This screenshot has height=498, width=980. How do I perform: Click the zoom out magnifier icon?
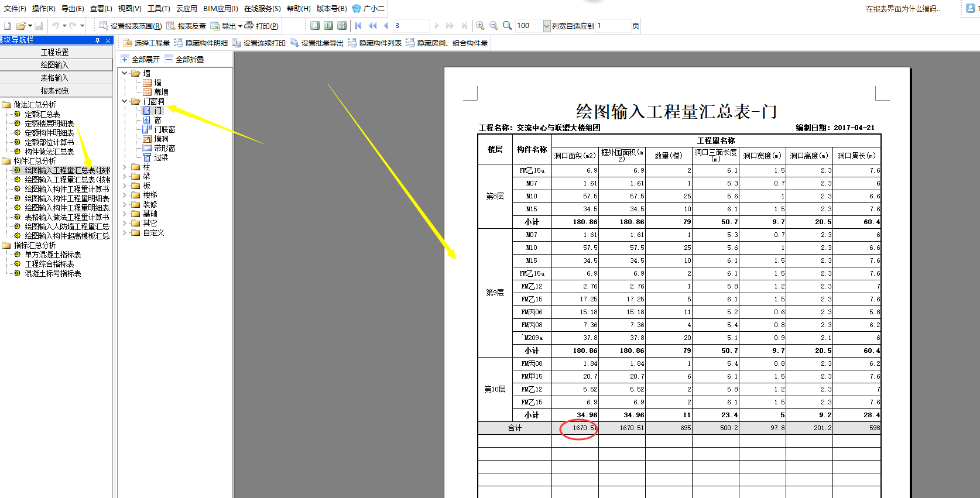pos(494,26)
